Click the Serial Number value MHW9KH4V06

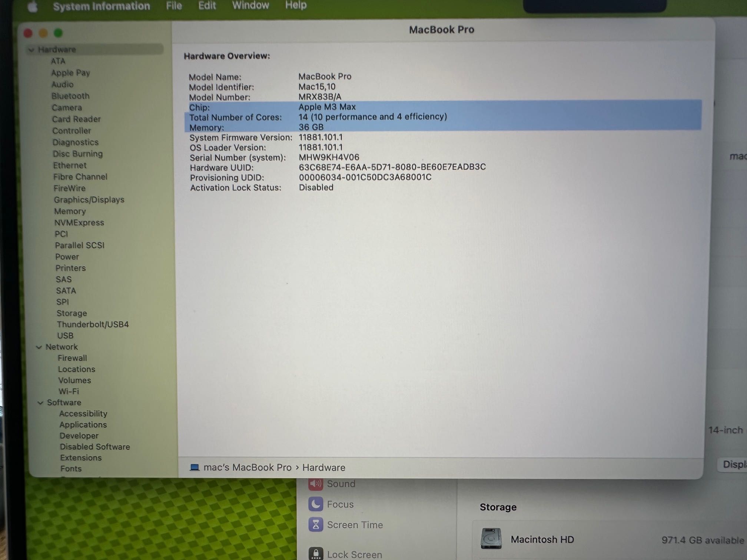(329, 157)
